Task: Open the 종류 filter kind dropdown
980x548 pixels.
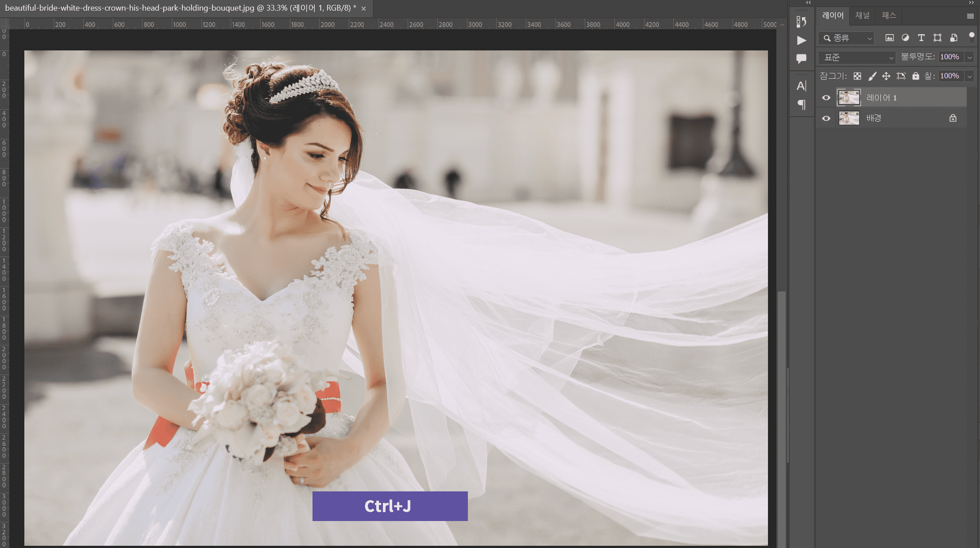Action: (846, 38)
